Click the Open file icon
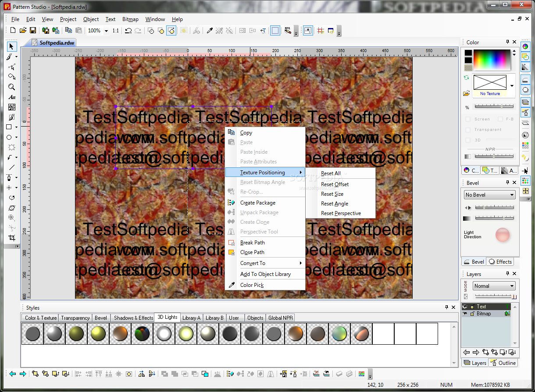Screen dimensions: 535x392 [22, 30]
